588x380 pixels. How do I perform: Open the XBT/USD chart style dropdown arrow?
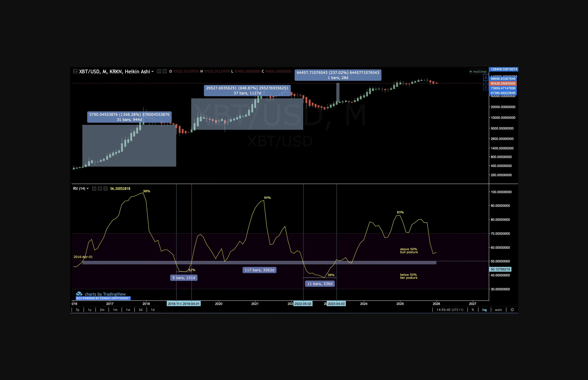(152, 72)
